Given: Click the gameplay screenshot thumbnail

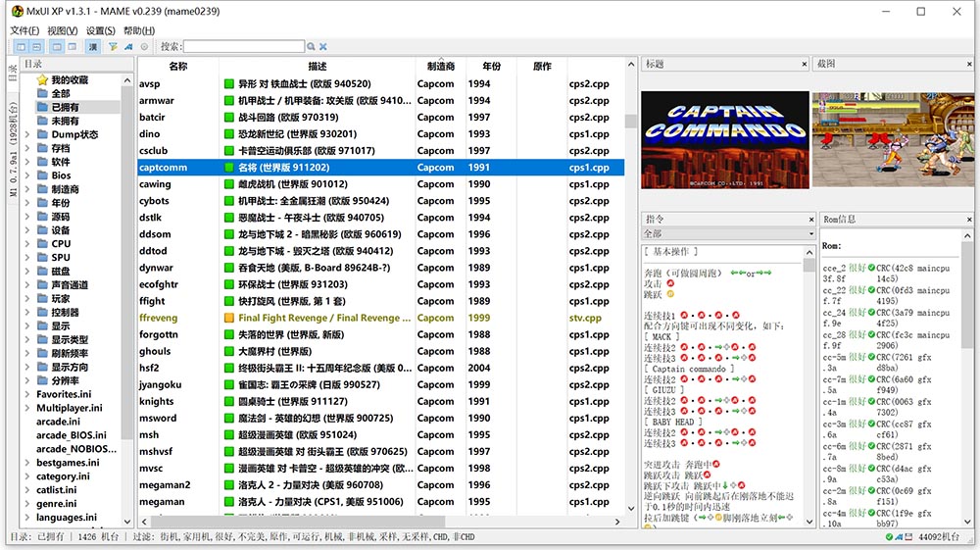Looking at the screenshot, I should coord(893,140).
